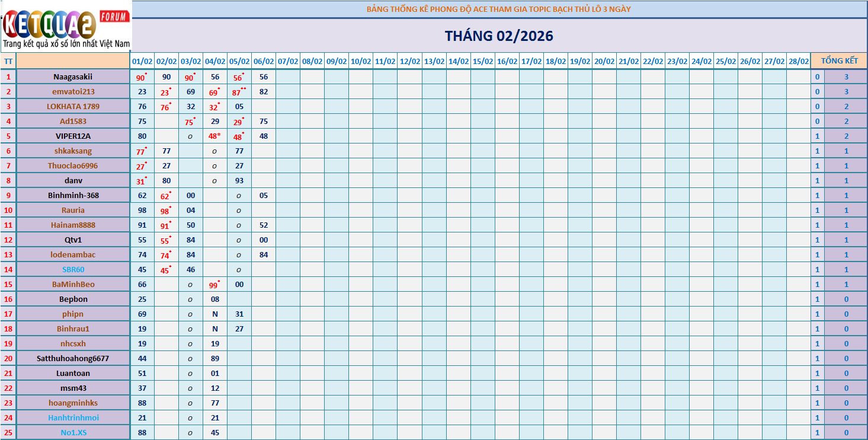Click the username emvatoi213
The image size is (868, 440).
point(73,91)
